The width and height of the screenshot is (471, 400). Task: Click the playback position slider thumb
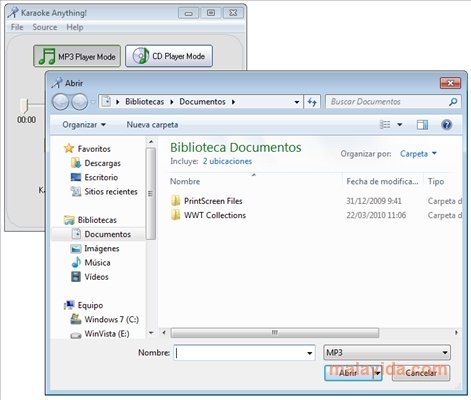coord(23,105)
